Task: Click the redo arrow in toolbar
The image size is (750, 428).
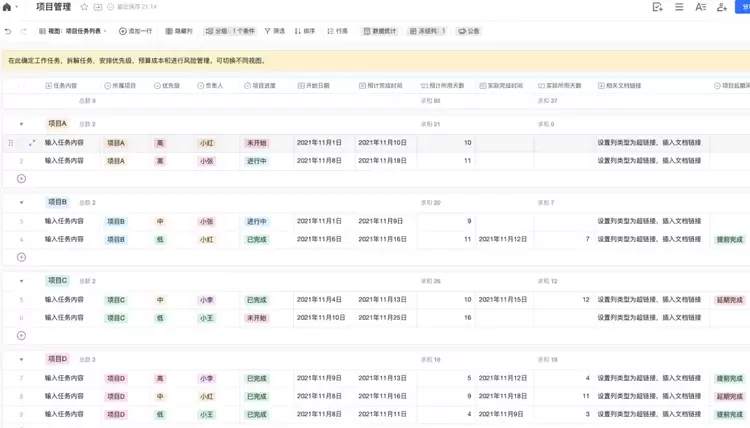Action: (x=23, y=31)
